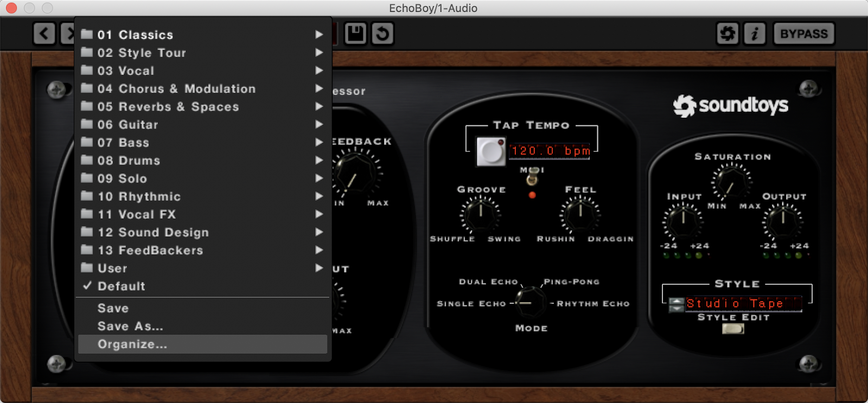Open the 09 Solo preset folder
868x403 pixels.
pyautogui.click(x=203, y=178)
